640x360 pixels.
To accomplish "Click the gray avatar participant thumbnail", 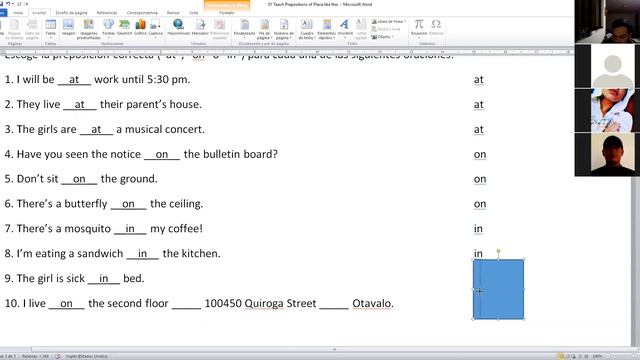I will coord(607,66).
